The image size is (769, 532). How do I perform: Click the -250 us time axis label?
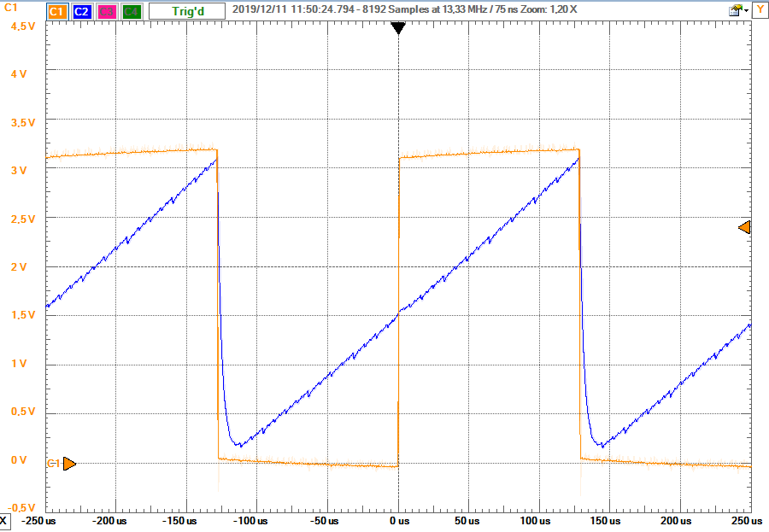tap(38, 520)
